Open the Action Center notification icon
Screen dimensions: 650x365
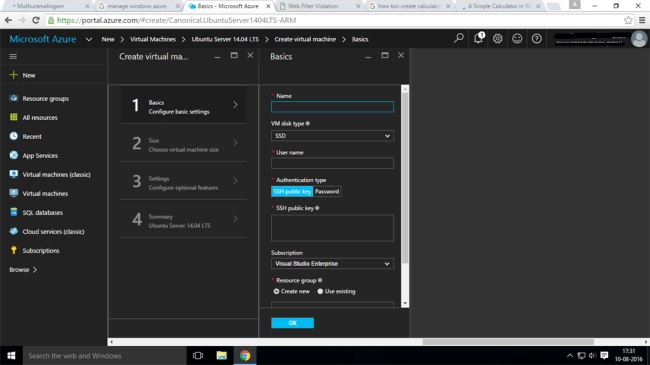click(x=604, y=355)
